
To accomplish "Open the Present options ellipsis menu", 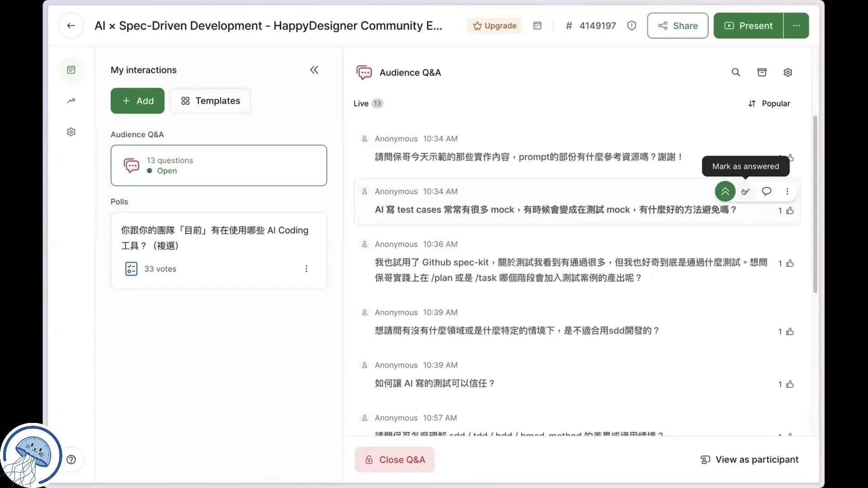I will coord(796,26).
